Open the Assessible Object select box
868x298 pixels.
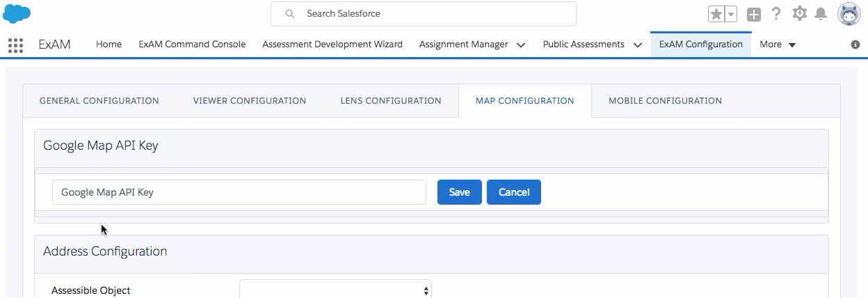coord(335,290)
